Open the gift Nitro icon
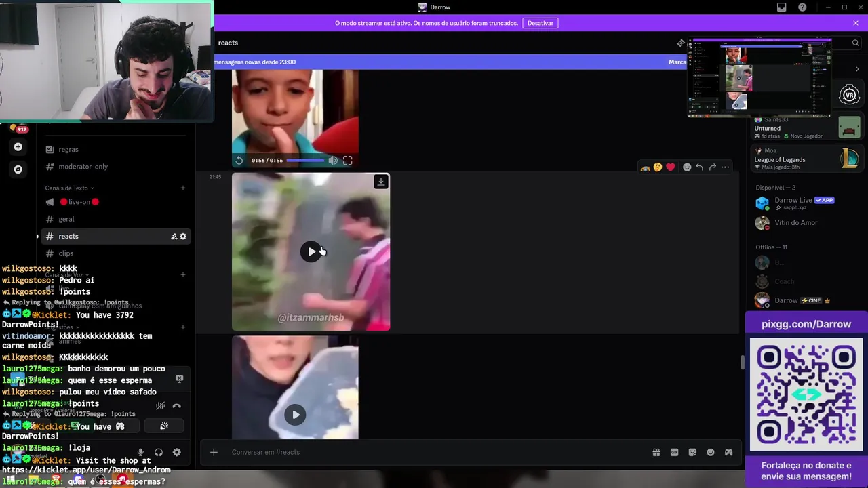The image size is (868, 488). 656,452
